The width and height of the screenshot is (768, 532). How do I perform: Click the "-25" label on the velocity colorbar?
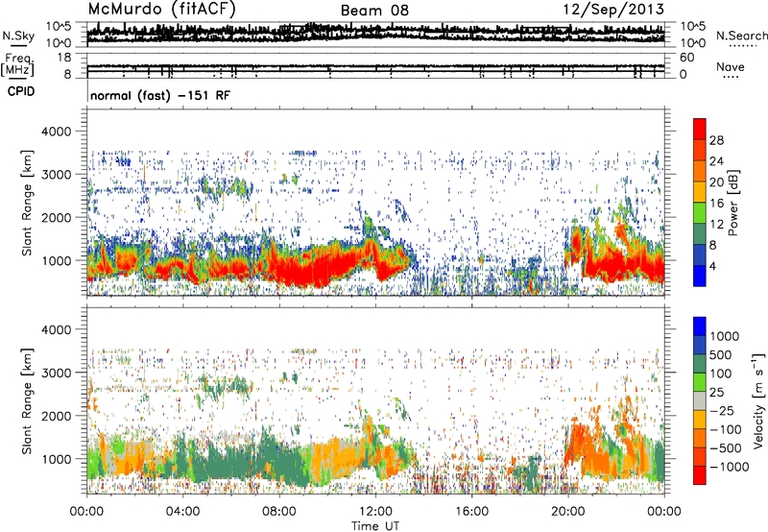722,410
